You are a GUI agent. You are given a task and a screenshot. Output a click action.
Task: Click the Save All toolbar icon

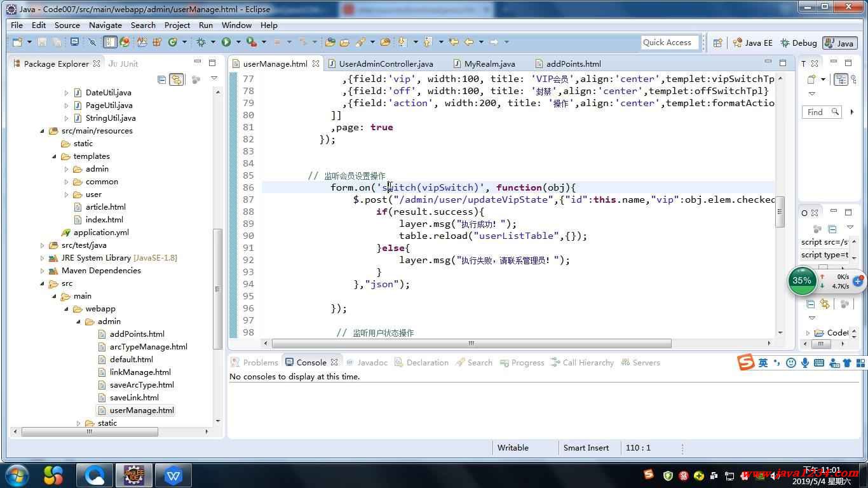[x=57, y=42]
